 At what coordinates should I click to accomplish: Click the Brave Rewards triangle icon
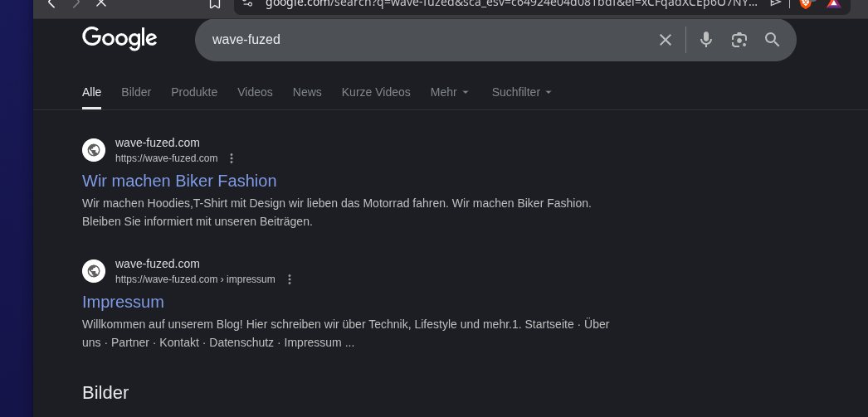[833, 3]
